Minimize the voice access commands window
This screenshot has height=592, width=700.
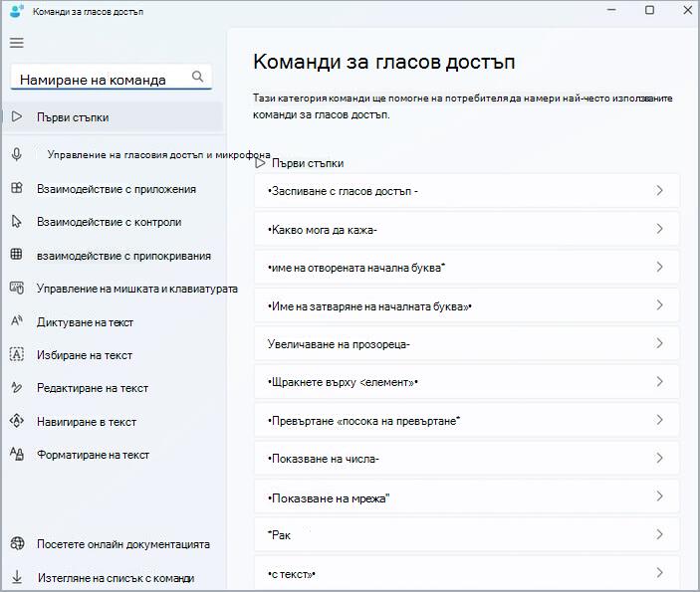tap(611, 10)
